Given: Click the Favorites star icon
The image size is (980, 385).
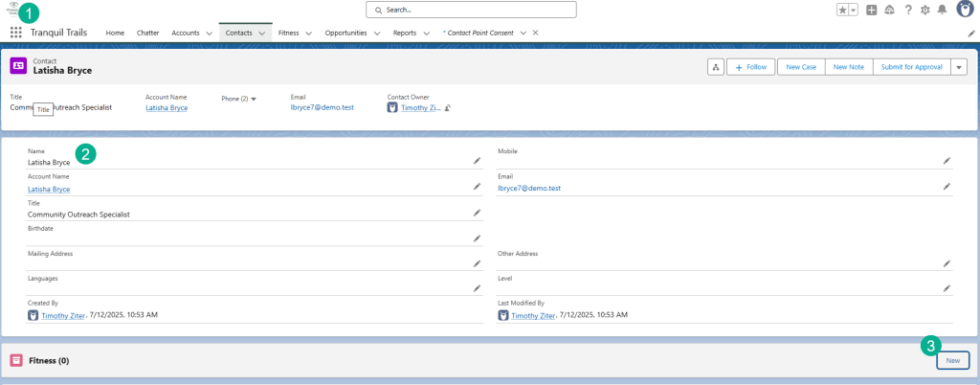Looking at the screenshot, I should pos(842,10).
